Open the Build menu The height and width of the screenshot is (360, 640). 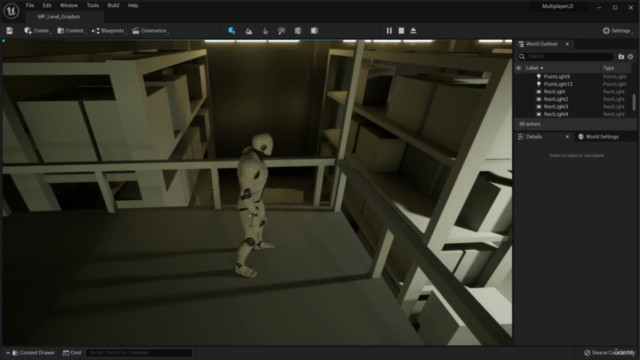[113, 6]
